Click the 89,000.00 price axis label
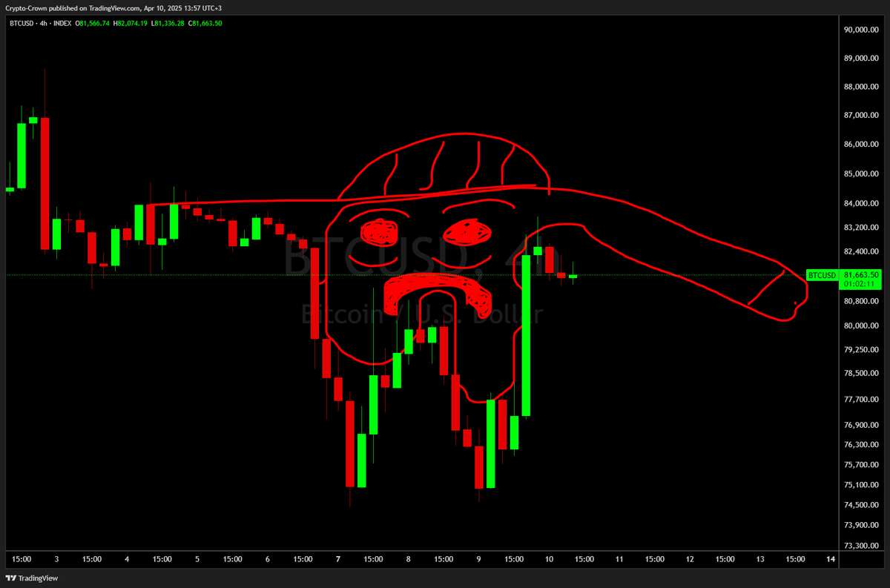 (x=861, y=59)
